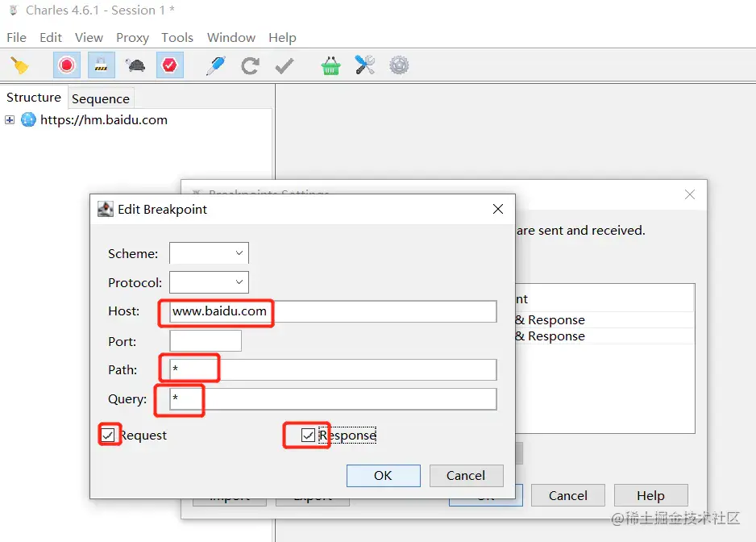
Task: Toggle Breakpoints red hexagon icon
Action: click(x=170, y=65)
